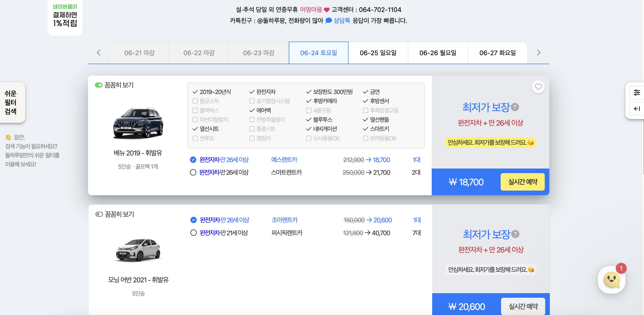Image resolution: width=644 pixels, height=315 pixels.
Task: Click yellow 실시간 예약 button for 18,700
Action: tap(522, 182)
